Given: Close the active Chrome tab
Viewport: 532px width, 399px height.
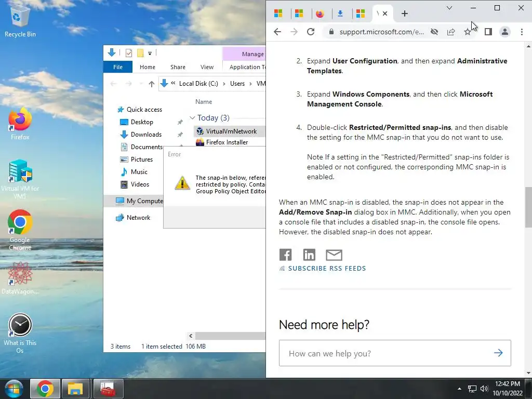Looking at the screenshot, I should click(385, 14).
